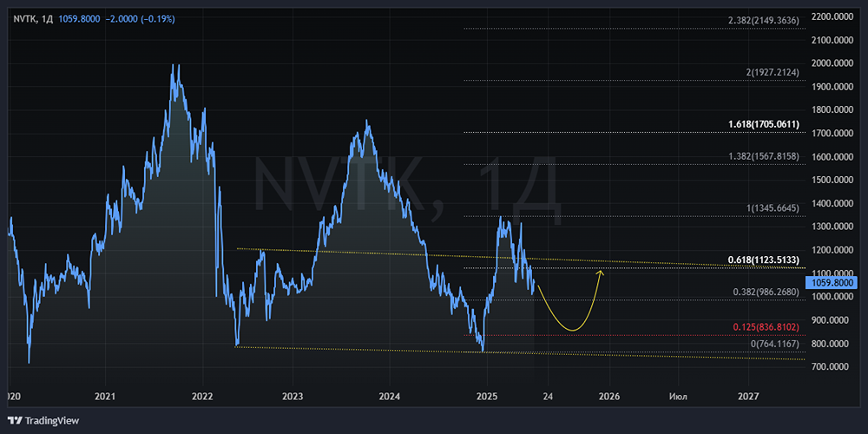
Task: Click the NVTK ticker symbol label
Action: click(25, 19)
